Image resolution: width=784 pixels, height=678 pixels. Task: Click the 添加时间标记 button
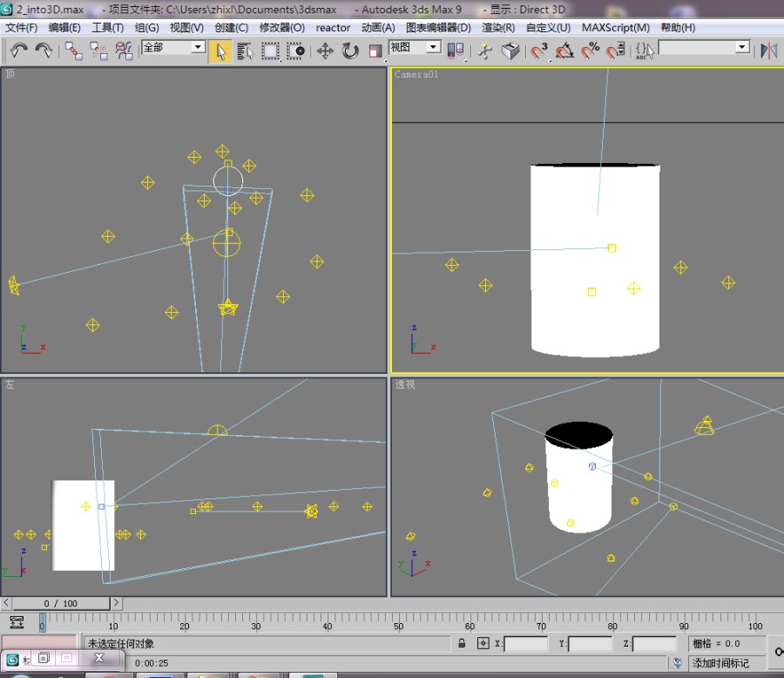click(720, 663)
